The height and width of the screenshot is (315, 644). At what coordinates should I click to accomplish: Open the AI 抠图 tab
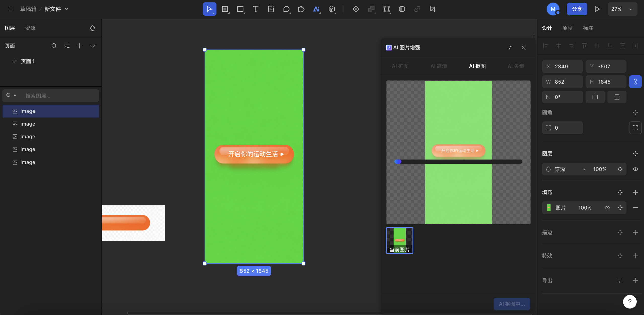[x=477, y=66]
